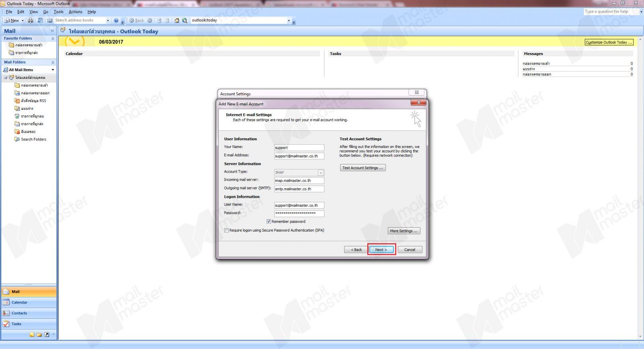644x349 pixels.
Task: Open the View menu
Action: coord(34,12)
